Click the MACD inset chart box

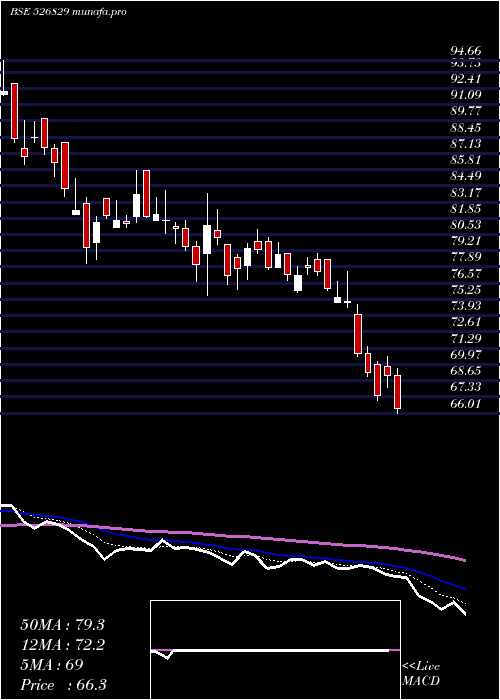click(275, 650)
